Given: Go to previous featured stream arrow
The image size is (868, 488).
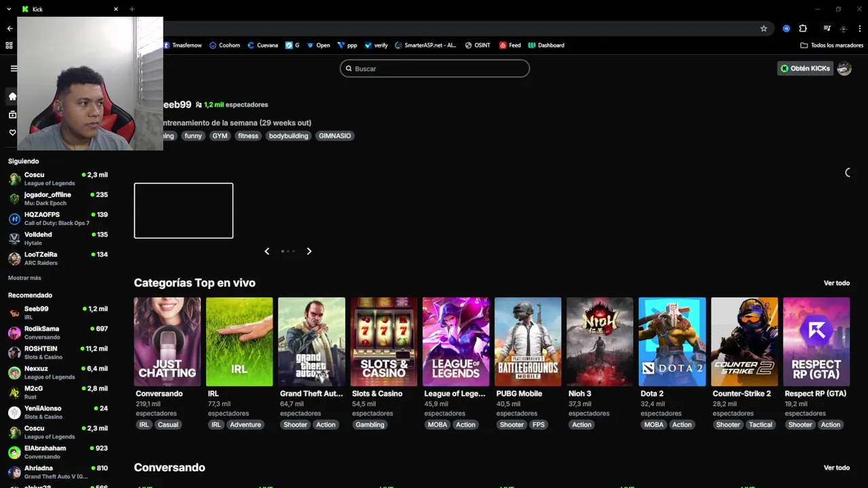Looking at the screenshot, I should (x=267, y=251).
